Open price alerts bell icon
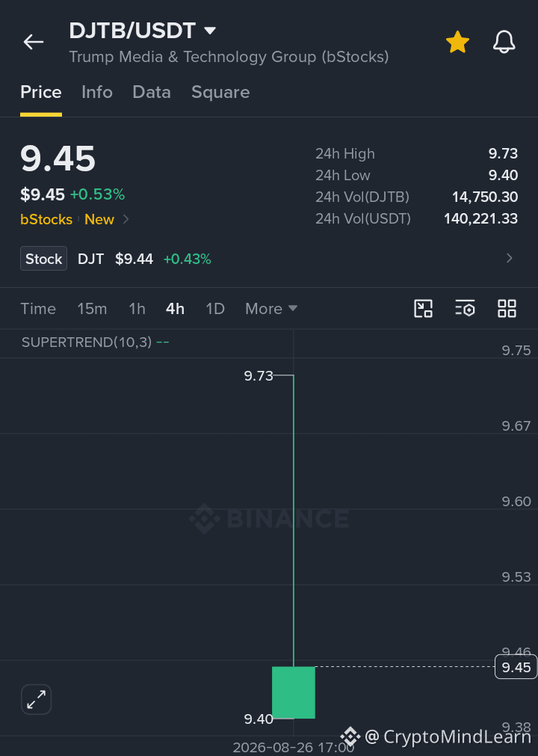 [x=504, y=42]
